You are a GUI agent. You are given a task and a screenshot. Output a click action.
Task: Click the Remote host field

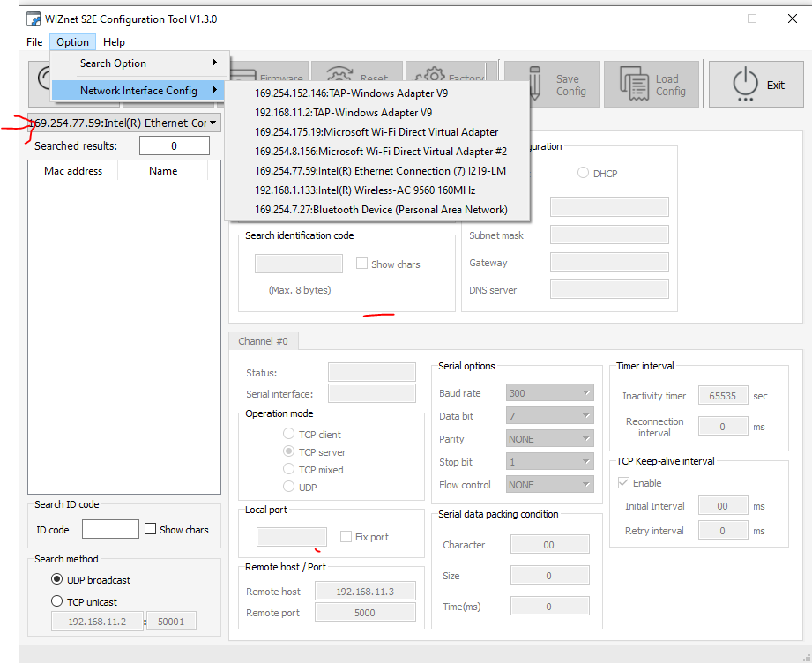pyautogui.click(x=365, y=591)
